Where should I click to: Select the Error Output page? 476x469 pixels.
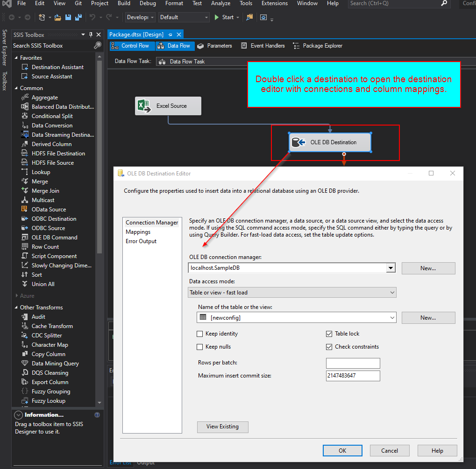pyautogui.click(x=141, y=241)
